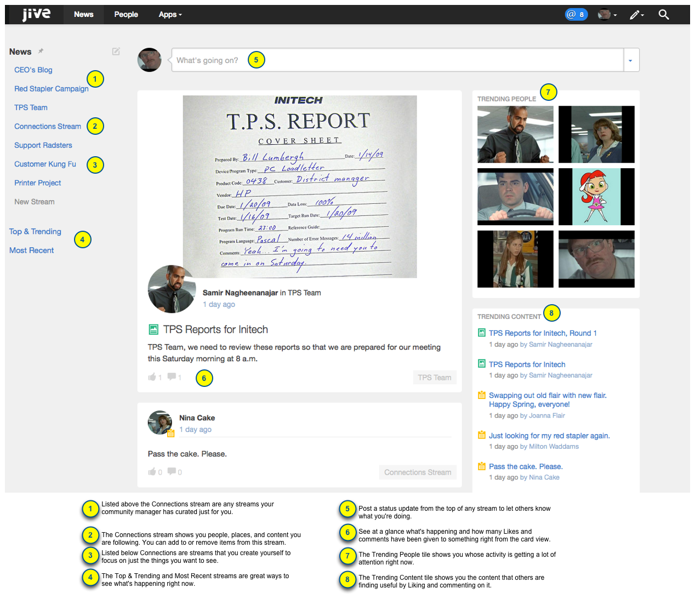
Task: Open Pass the cake trending link
Action: [x=526, y=467]
